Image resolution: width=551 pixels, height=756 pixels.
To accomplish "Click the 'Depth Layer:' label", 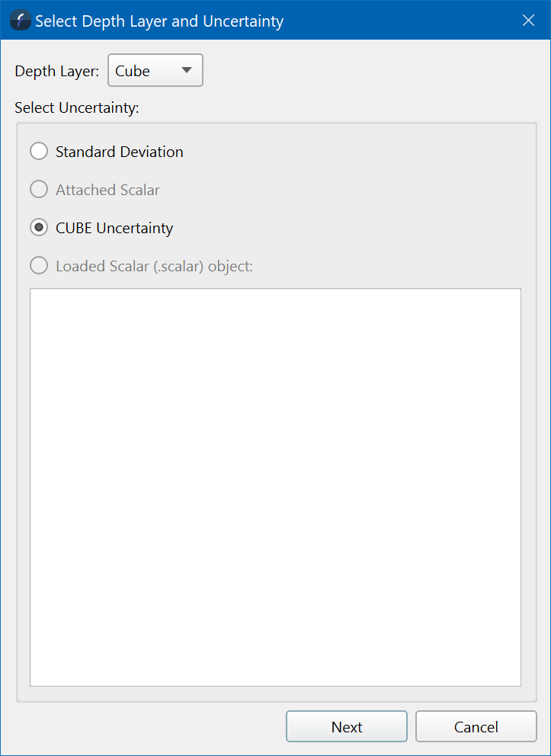I will [57, 72].
